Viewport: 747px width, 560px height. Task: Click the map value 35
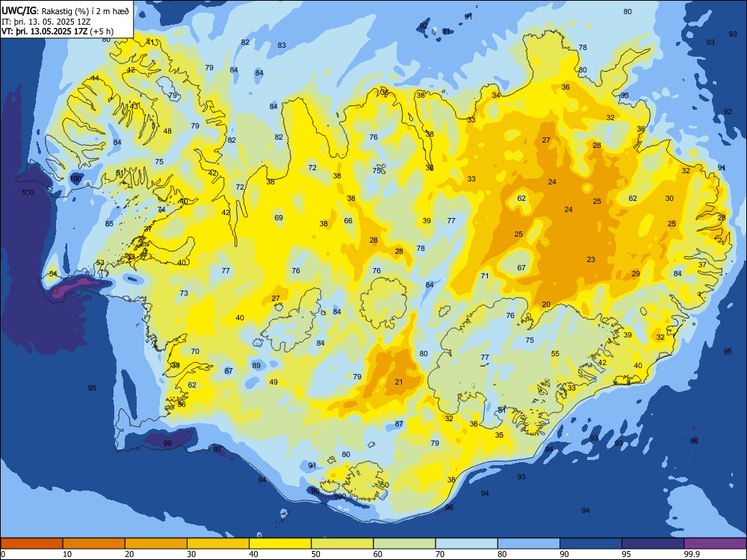point(499,435)
